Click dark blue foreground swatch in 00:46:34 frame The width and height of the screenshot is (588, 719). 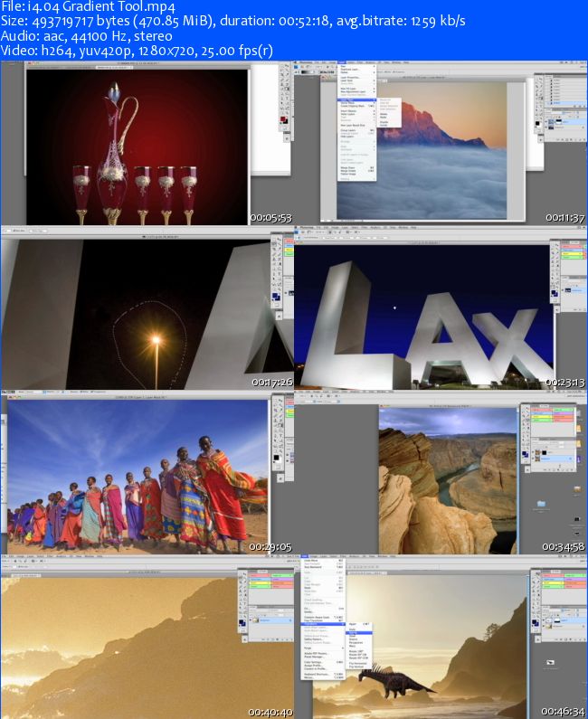point(534,622)
